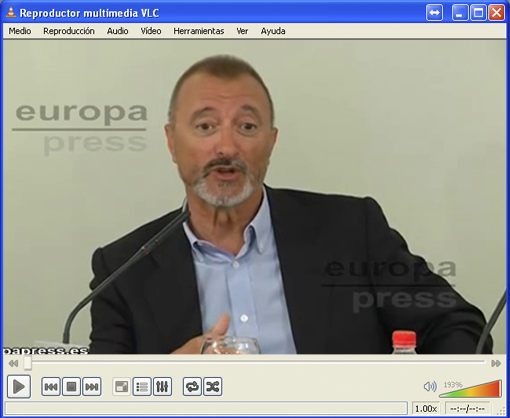The height and width of the screenshot is (418, 510).
Task: Skip to previous media track
Action: click(x=51, y=387)
